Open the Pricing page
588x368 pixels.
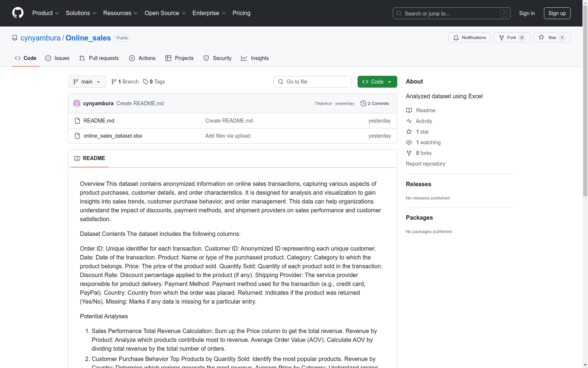[241, 13]
